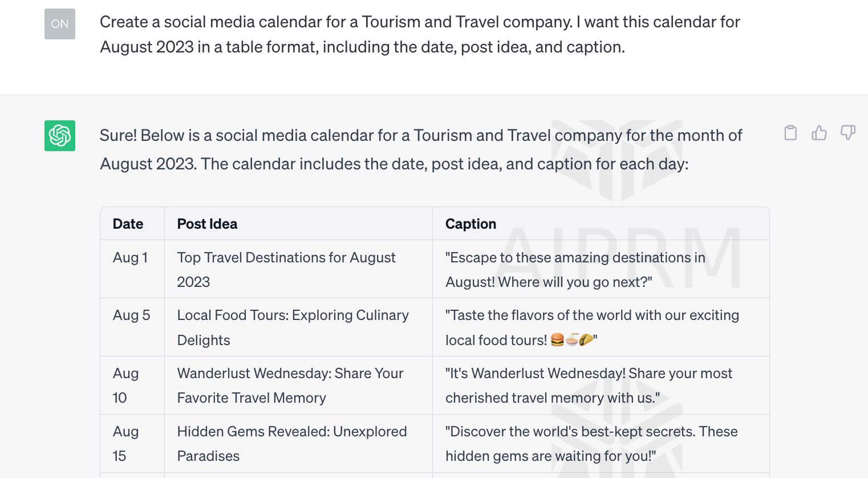Give the response a thumbs up
Screen dimensions: 868x478
819,133
